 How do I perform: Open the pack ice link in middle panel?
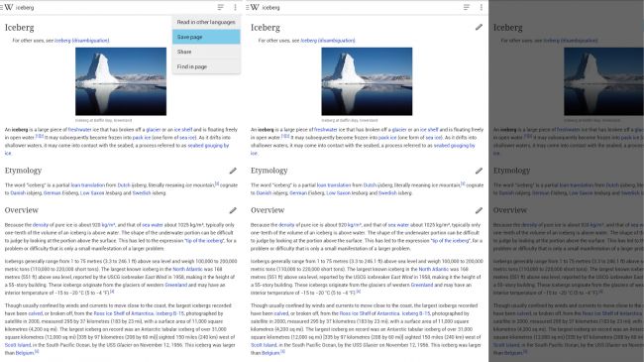[x=387, y=138]
